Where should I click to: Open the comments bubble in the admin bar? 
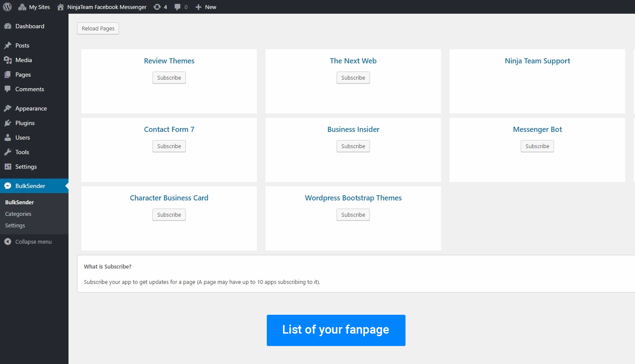(x=180, y=6)
